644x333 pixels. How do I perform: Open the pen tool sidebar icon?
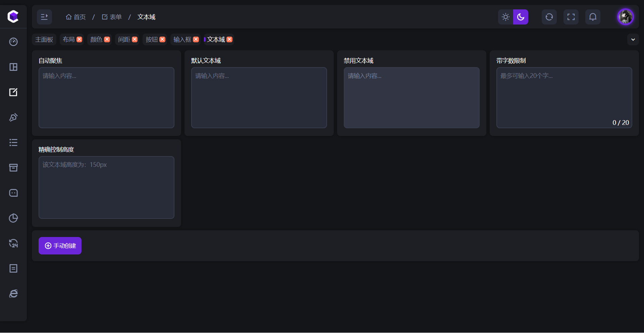[13, 117]
